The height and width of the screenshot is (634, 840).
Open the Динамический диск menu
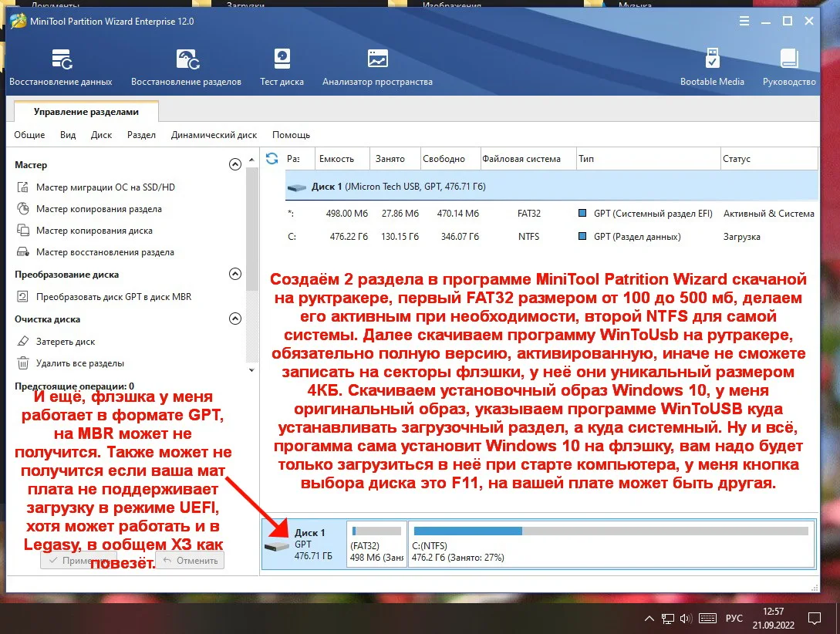(214, 135)
